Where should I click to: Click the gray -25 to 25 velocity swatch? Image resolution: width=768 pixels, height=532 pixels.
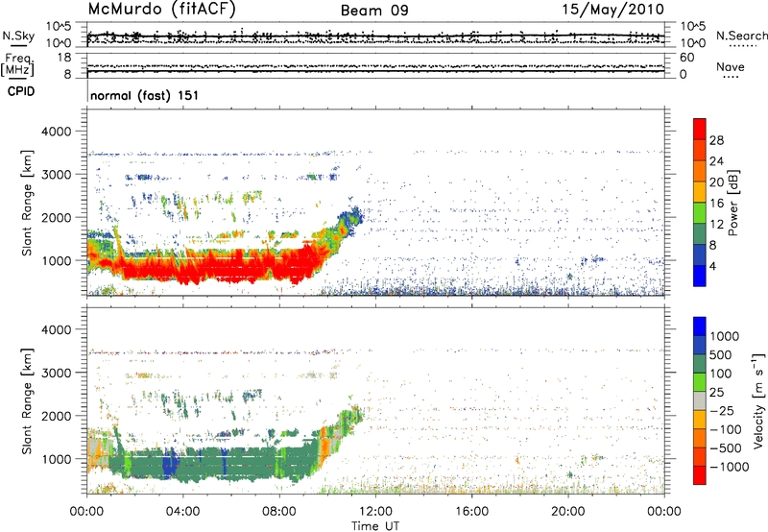700,401
